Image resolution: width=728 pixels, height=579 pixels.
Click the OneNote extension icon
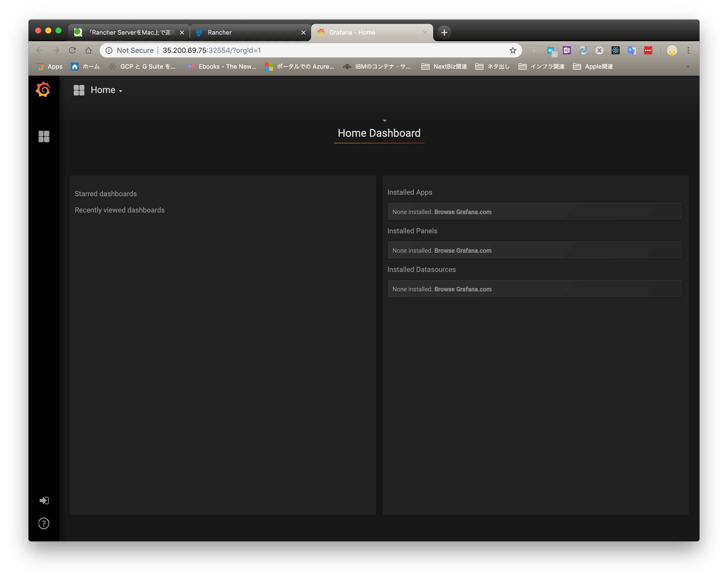click(x=567, y=50)
